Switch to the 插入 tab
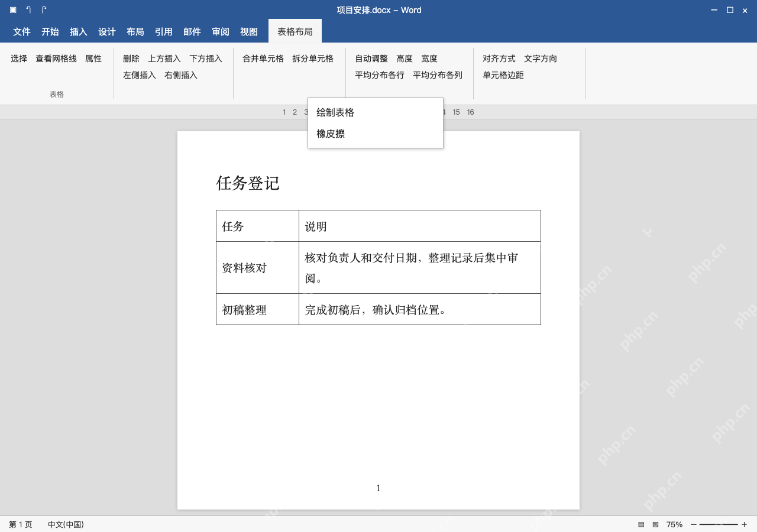 coord(79,31)
